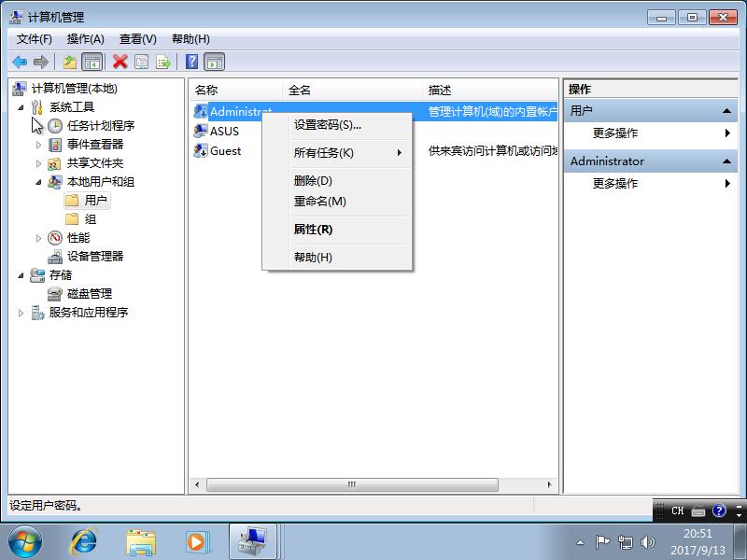The width and height of the screenshot is (747, 560).
Task: Open Windows Media Player from the taskbar
Action: tap(195, 541)
